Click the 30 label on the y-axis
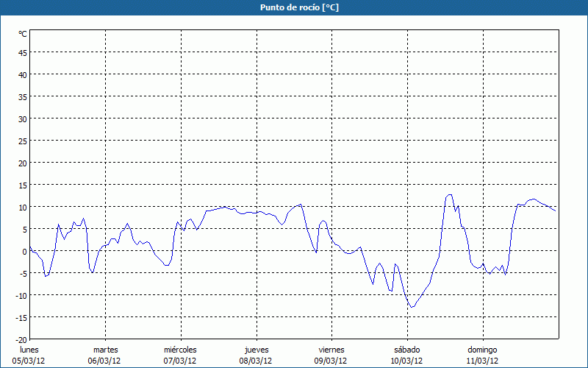The width and height of the screenshot is (588, 368). 22,118
